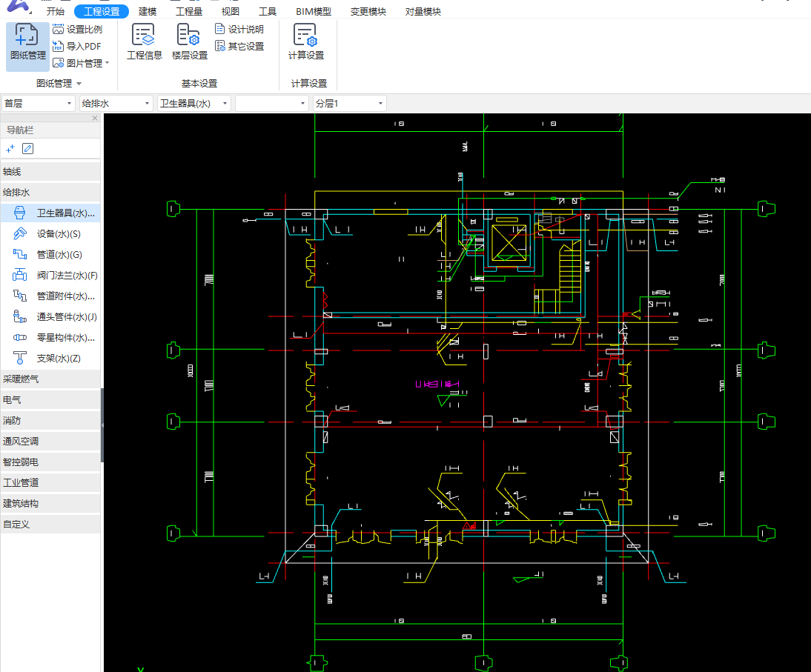Open 工程信息 project info

coord(145,42)
